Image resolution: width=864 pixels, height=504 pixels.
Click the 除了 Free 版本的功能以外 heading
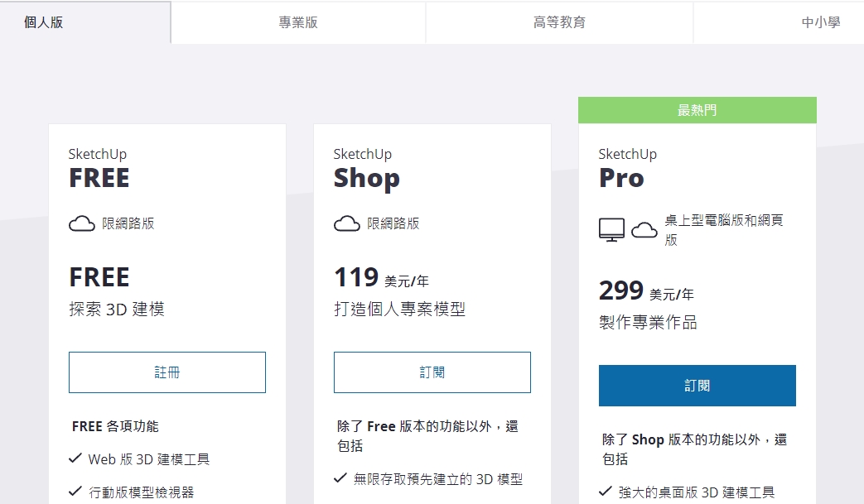coord(427,436)
